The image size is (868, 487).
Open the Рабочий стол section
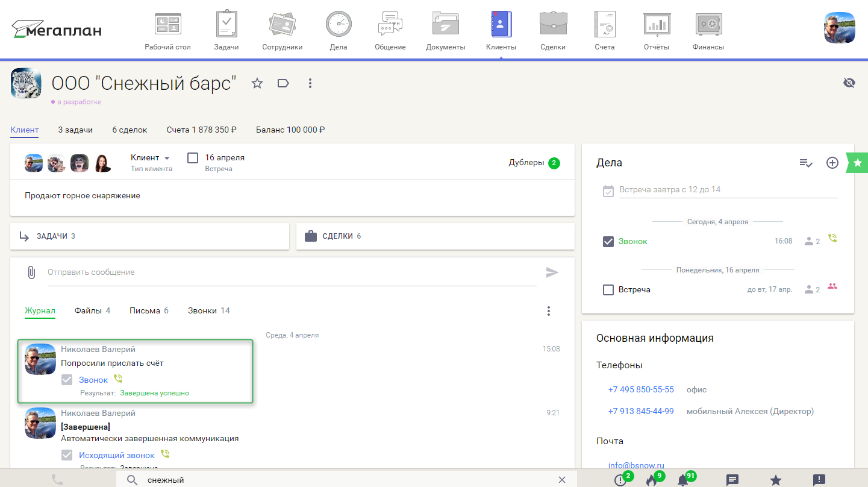coord(167,31)
